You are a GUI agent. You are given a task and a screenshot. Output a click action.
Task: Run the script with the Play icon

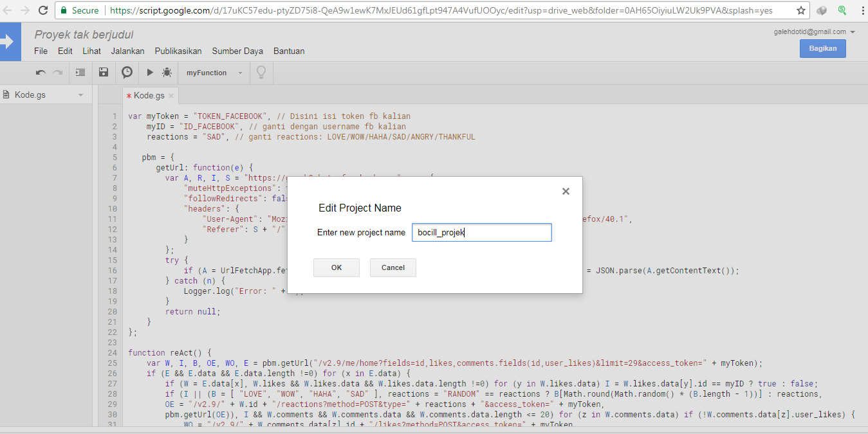pyautogui.click(x=149, y=72)
